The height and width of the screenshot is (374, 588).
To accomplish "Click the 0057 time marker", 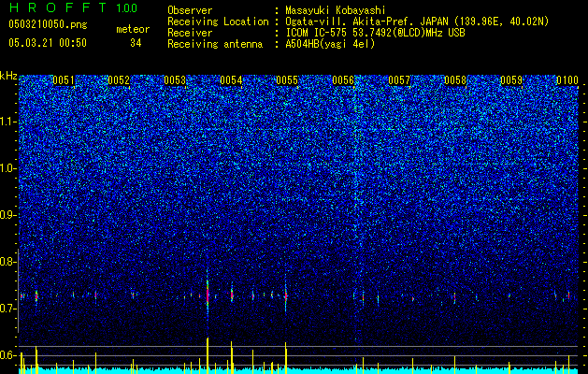I will (x=399, y=80).
